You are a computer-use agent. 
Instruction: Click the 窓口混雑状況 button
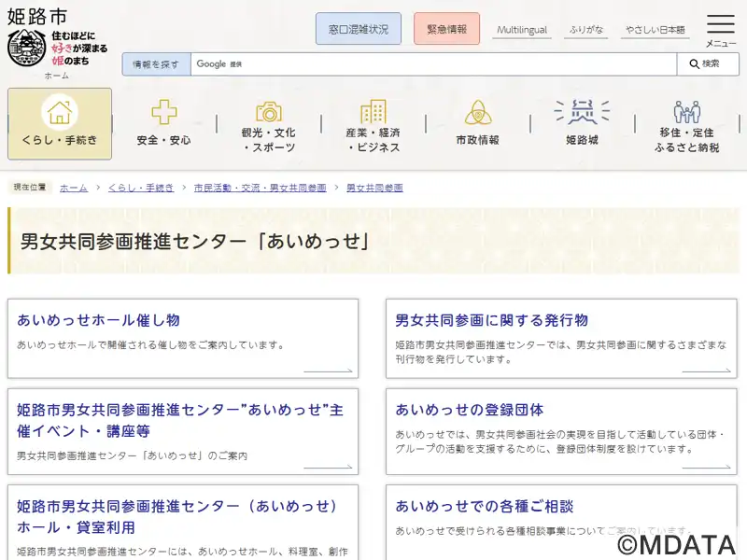(x=359, y=29)
